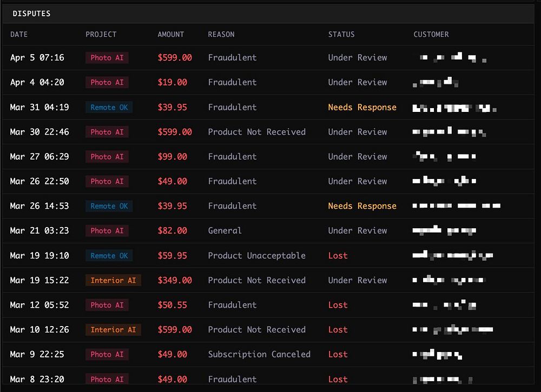Click the Product Unacceptable reason entry
Screen dimensions: 541x392
coord(256,255)
